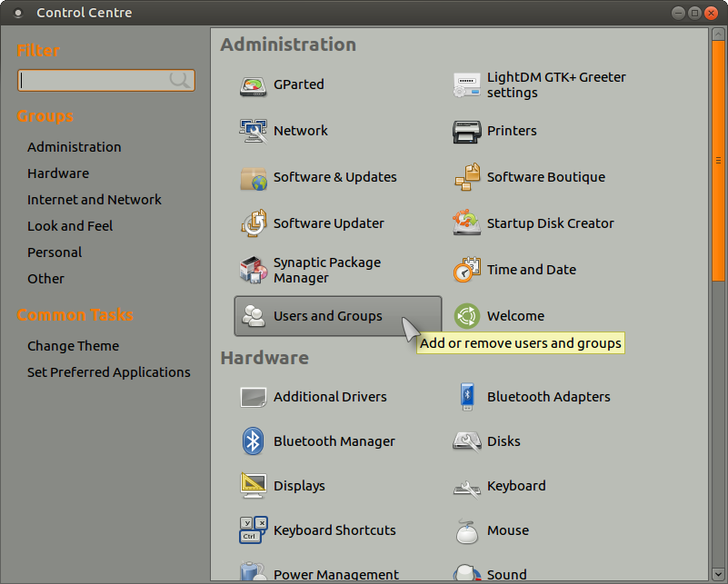Screen dimensions: 728x584
Task: Click the Displays label text
Action: (299, 486)
